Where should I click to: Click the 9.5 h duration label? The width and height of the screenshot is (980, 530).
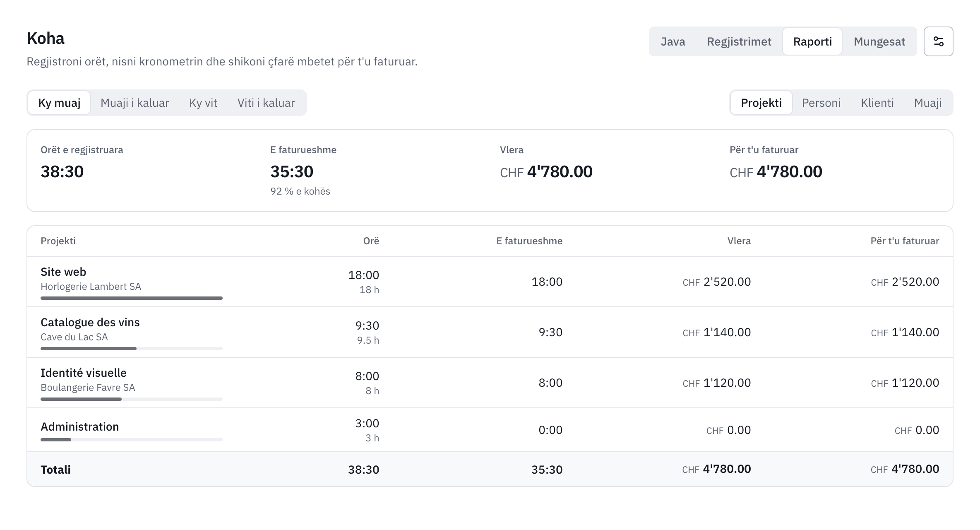368,340
